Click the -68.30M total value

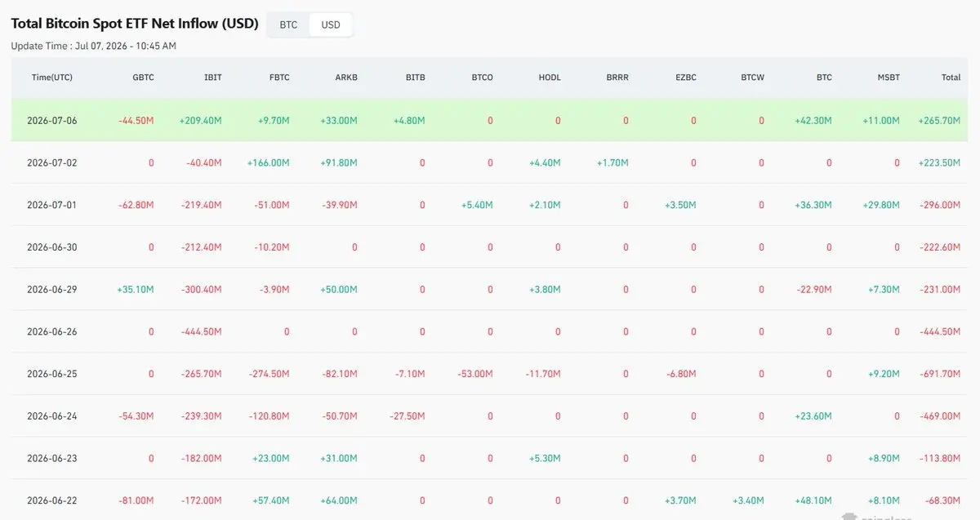click(x=943, y=500)
